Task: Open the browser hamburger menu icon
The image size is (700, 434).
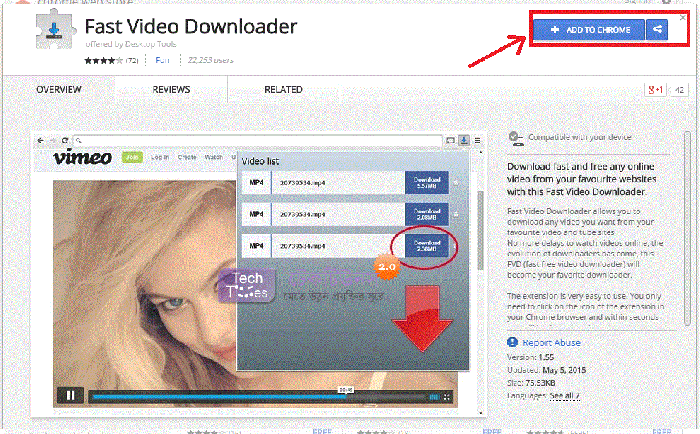Action: (x=477, y=140)
